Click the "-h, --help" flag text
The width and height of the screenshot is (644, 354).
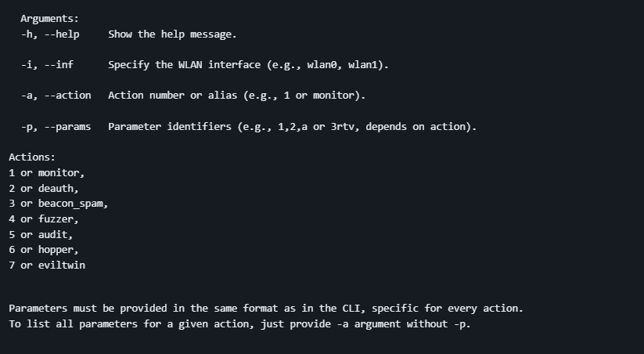[x=50, y=34]
